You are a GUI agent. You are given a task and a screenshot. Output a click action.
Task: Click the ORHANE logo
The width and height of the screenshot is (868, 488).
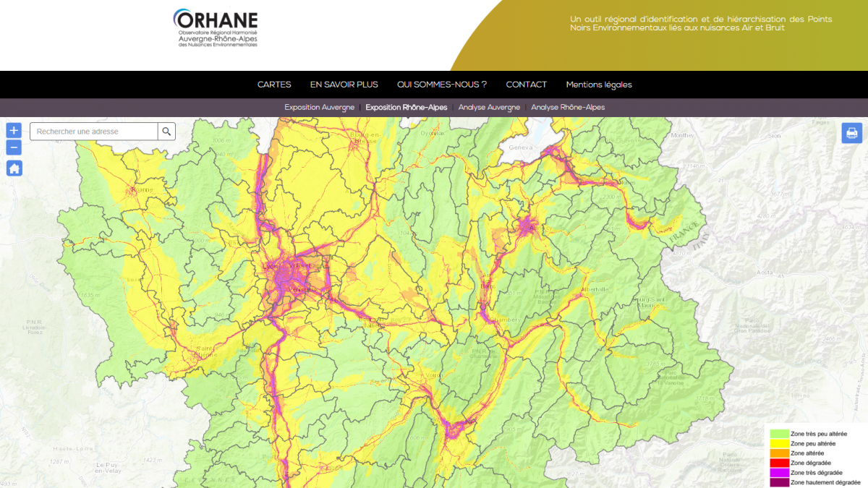click(x=216, y=28)
